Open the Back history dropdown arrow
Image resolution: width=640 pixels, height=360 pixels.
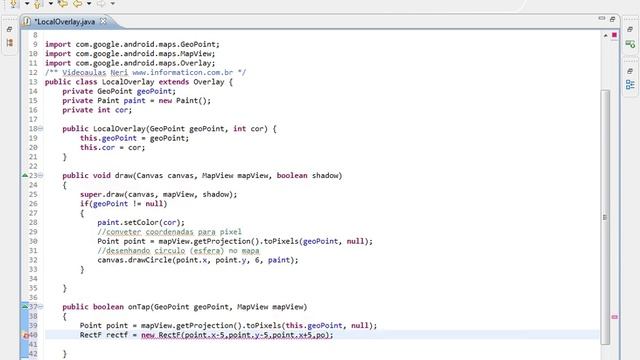[89, 4]
